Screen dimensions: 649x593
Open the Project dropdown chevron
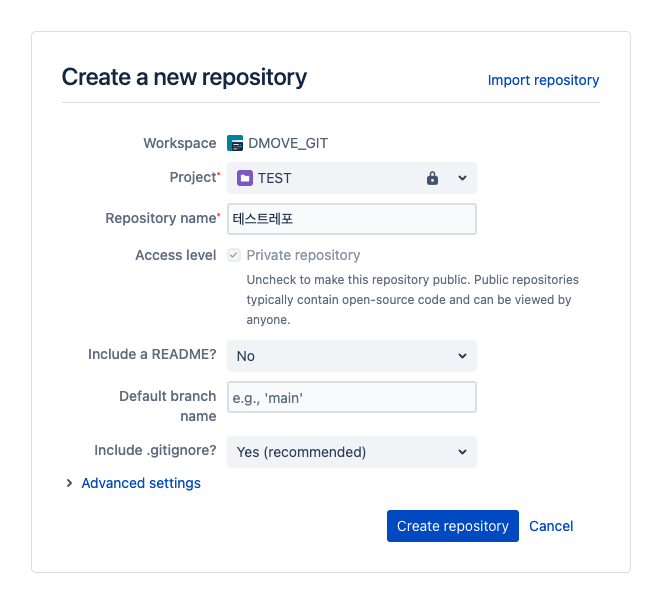pos(462,178)
